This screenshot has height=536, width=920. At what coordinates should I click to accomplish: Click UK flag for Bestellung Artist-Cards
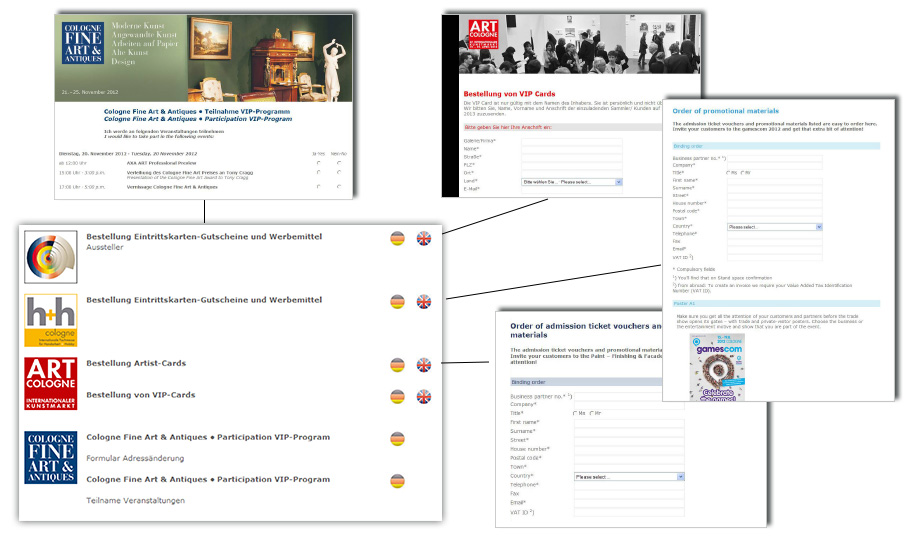pyautogui.click(x=423, y=365)
